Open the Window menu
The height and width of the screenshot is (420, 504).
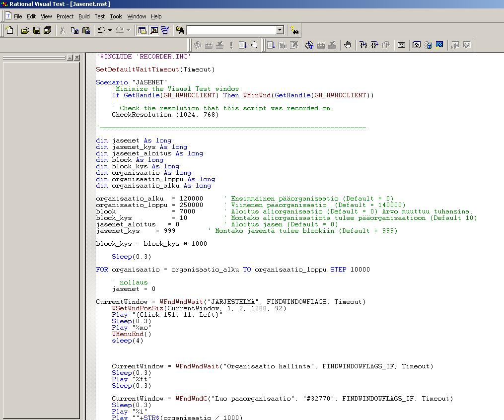(137, 16)
